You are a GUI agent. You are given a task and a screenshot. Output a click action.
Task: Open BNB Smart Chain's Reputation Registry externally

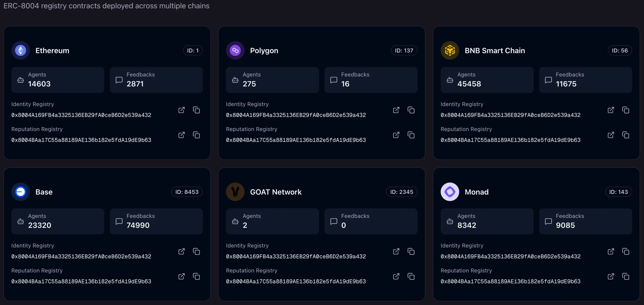611,135
